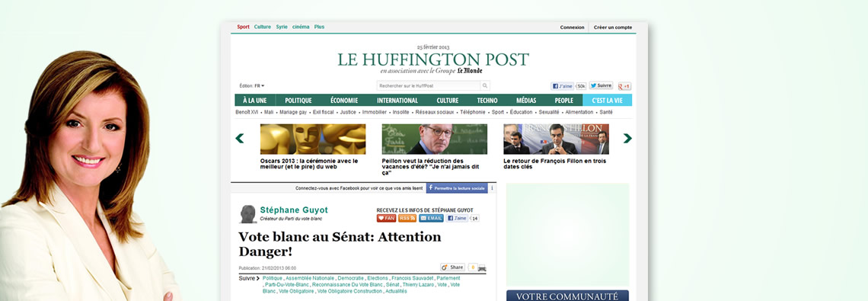Click Créer un compte link
This screenshot has height=301, width=868.
point(613,27)
